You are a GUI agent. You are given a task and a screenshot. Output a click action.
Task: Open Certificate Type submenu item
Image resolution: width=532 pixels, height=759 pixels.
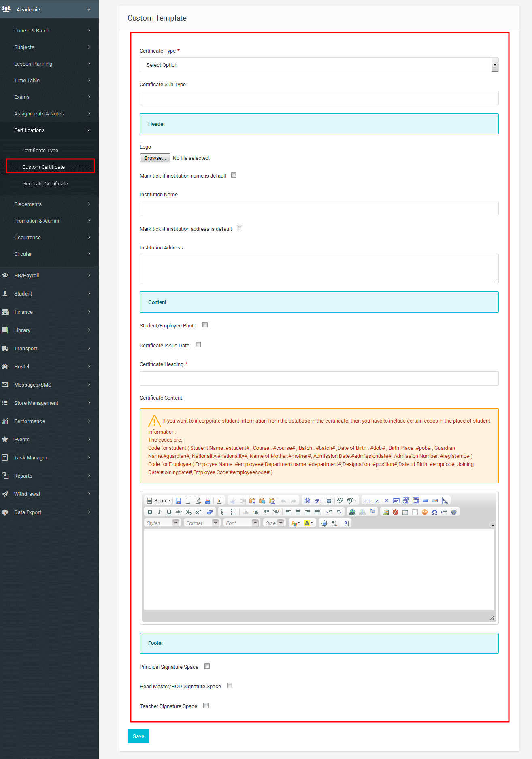pos(40,150)
